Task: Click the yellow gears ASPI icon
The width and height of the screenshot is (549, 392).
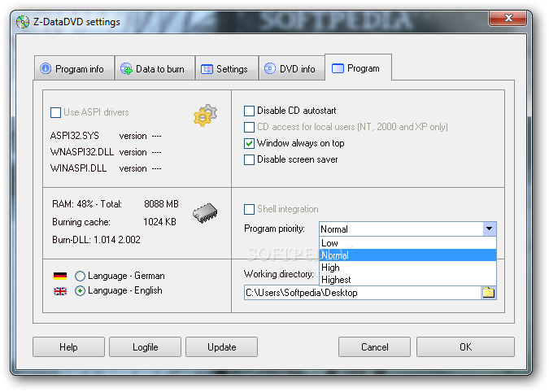Action: [x=206, y=115]
